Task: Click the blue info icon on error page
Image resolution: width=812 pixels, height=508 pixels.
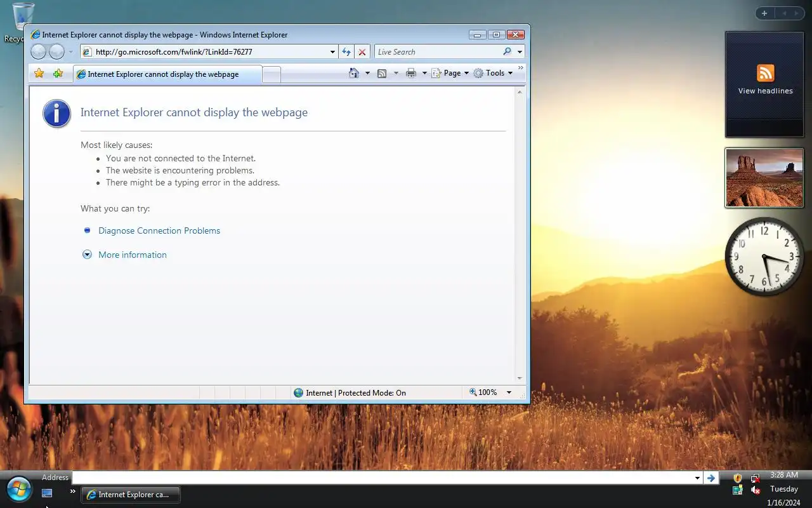Action: point(56,114)
